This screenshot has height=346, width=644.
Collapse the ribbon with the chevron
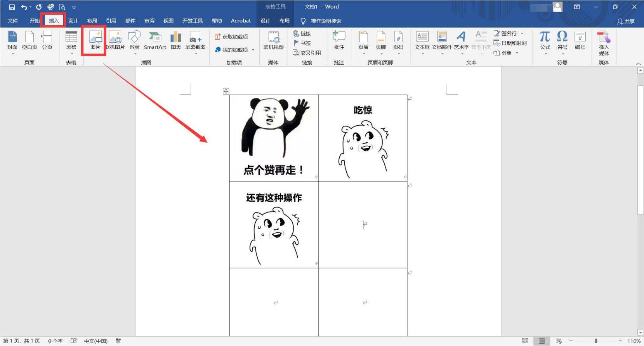[638, 63]
